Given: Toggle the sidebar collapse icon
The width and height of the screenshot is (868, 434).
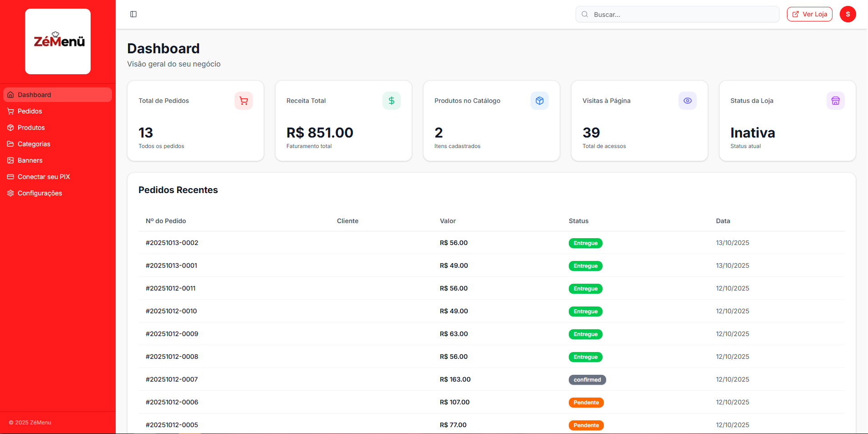Looking at the screenshot, I should (133, 14).
